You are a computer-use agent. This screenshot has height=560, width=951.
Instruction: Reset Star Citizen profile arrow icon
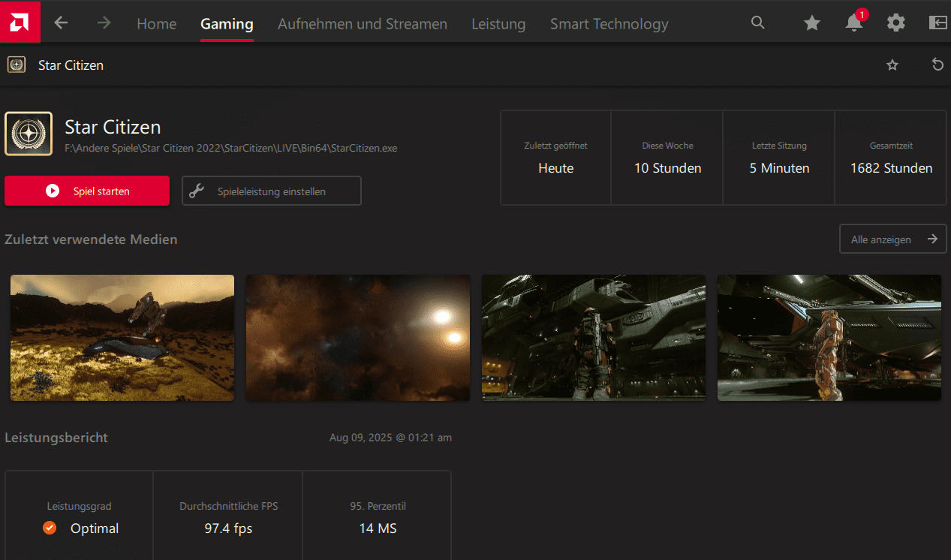pos(937,65)
